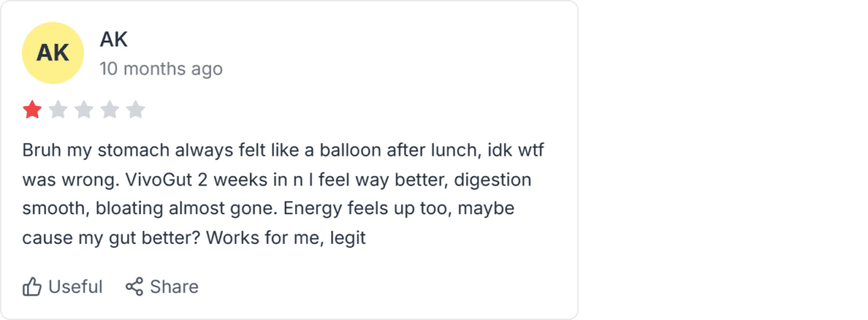
Task: Open the yellow AK avatar circle
Action: [x=53, y=53]
